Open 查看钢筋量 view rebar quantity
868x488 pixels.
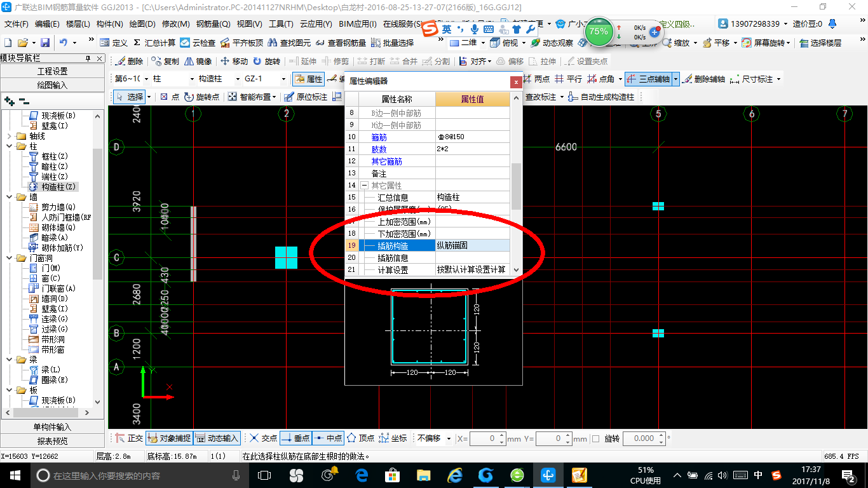341,43
